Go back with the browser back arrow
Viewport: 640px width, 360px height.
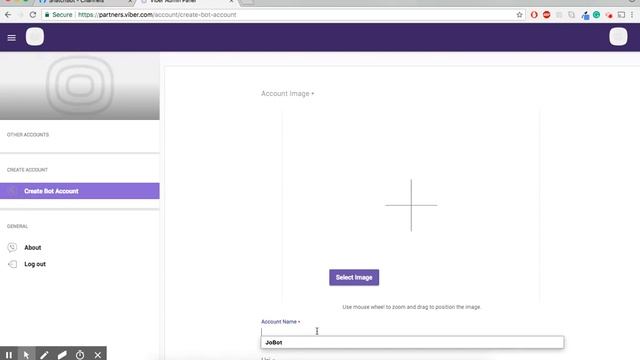click(8, 15)
